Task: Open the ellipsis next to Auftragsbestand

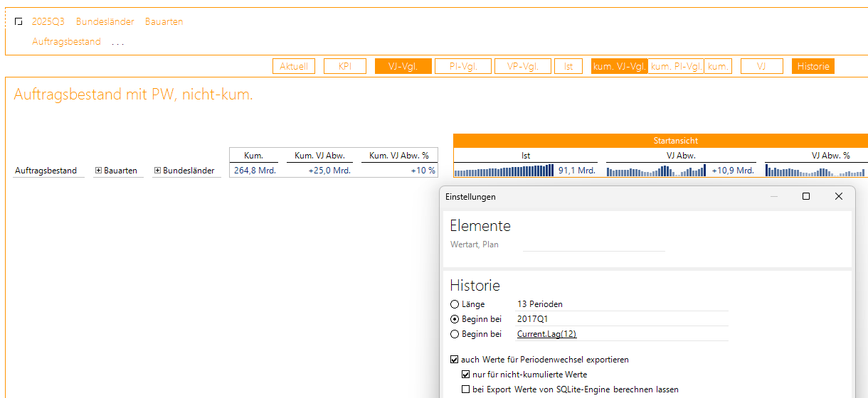Action: pyautogui.click(x=117, y=42)
